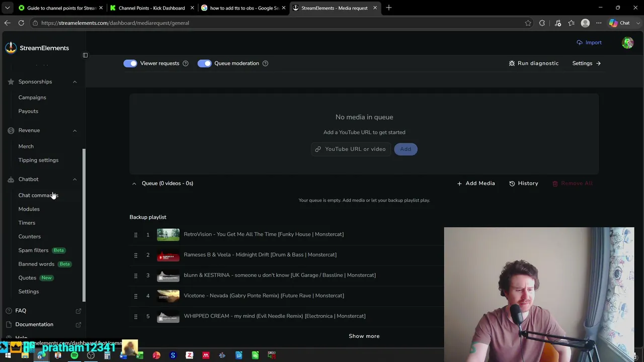Image resolution: width=644 pixels, height=362 pixels.
Task: Select the Vicetone Nevada thumbnail
Action: pos(168,296)
